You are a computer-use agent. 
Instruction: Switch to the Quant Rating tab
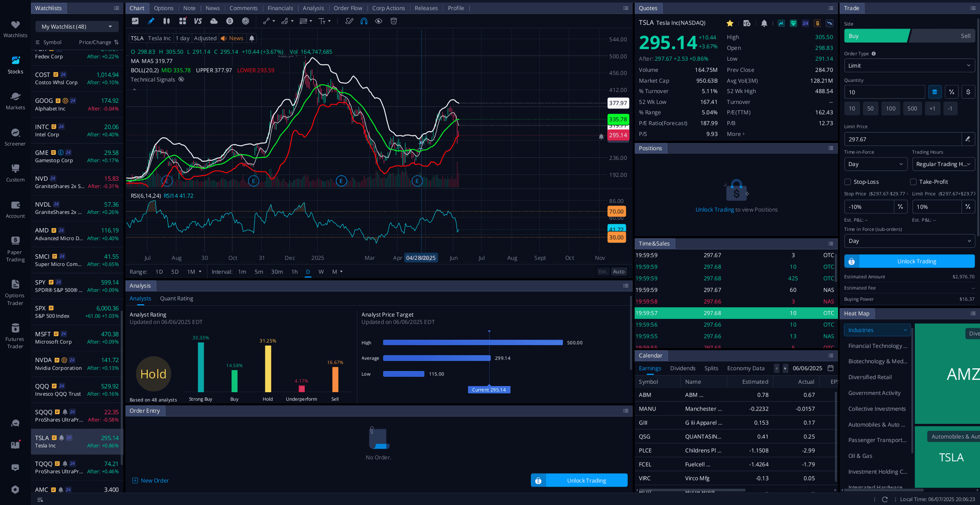(176, 298)
